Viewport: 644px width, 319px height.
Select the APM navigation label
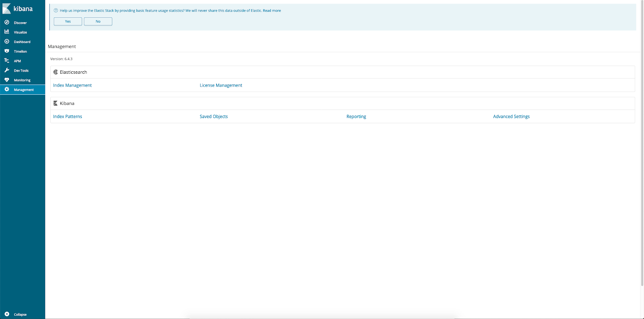click(17, 61)
